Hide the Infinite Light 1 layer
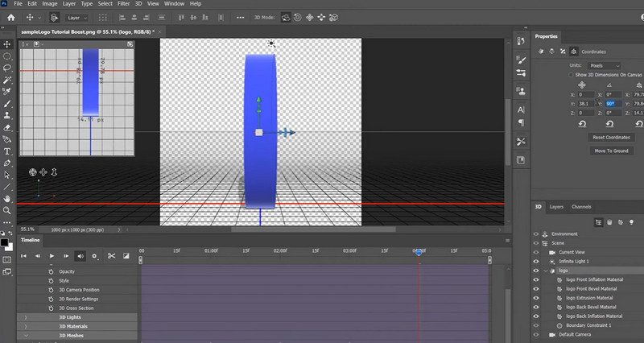The image size is (644, 343). point(537,262)
